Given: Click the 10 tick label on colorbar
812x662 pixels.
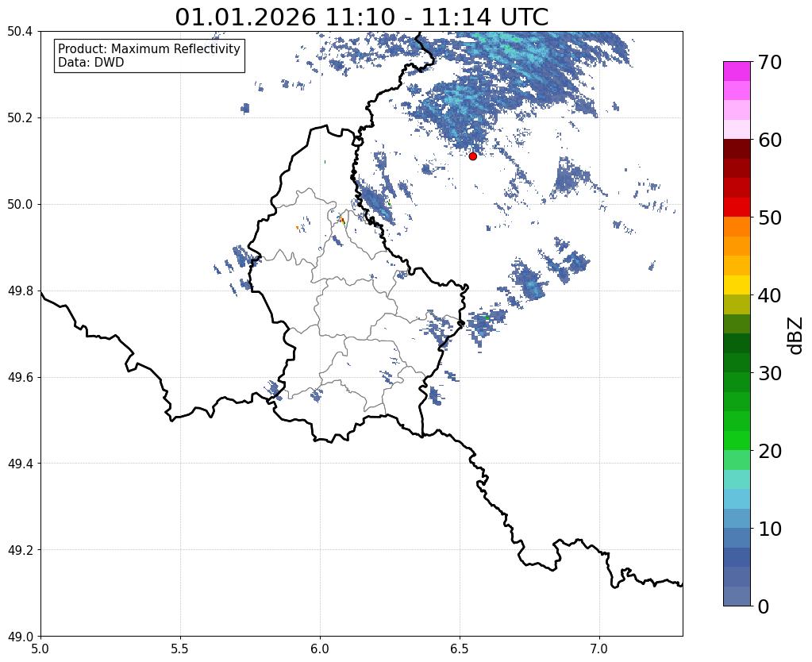Looking at the screenshot, I should [x=770, y=529].
